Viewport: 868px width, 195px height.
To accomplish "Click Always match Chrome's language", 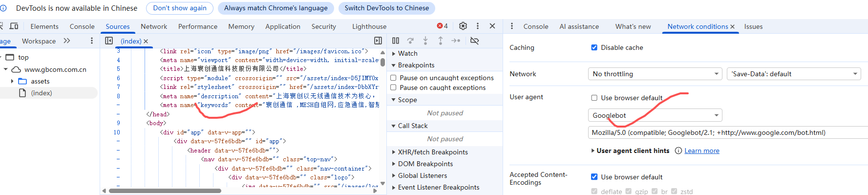I will (x=276, y=8).
